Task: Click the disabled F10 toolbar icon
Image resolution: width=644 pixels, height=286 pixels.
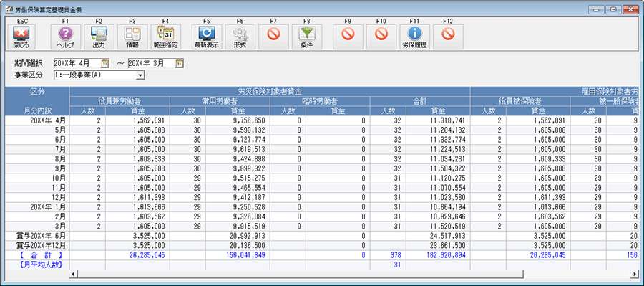Action: pos(381,37)
